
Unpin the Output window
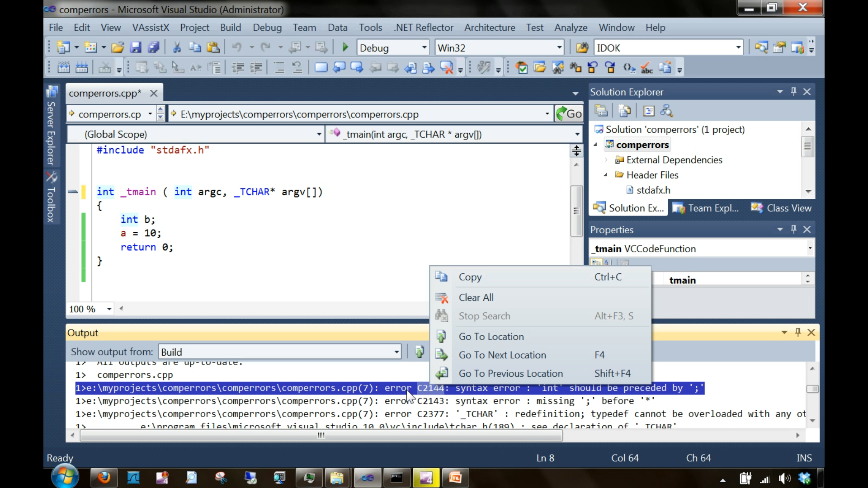[x=798, y=332]
